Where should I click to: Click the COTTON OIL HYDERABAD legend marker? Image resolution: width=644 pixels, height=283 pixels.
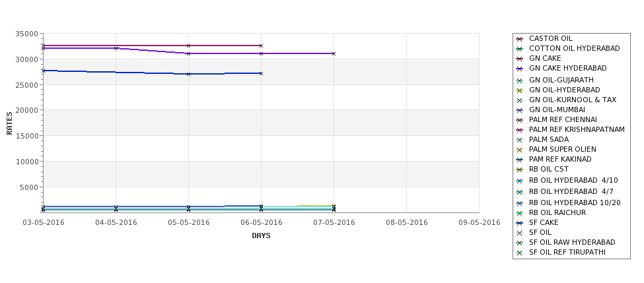(520, 49)
